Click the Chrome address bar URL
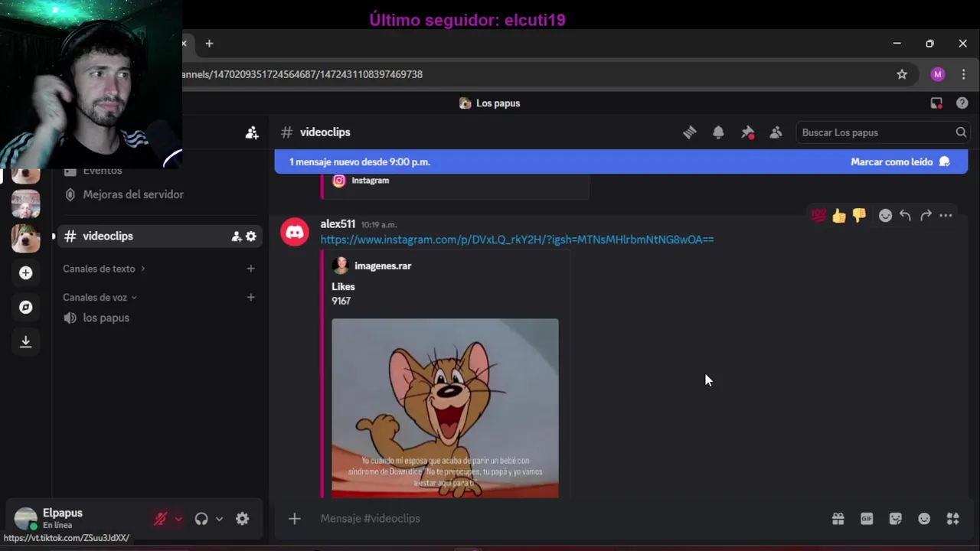The height and width of the screenshot is (551, 980). point(302,74)
